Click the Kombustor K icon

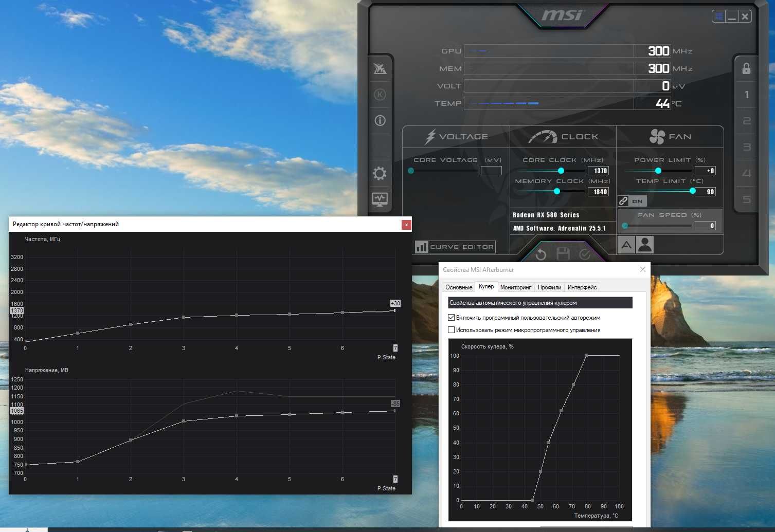tap(380, 95)
